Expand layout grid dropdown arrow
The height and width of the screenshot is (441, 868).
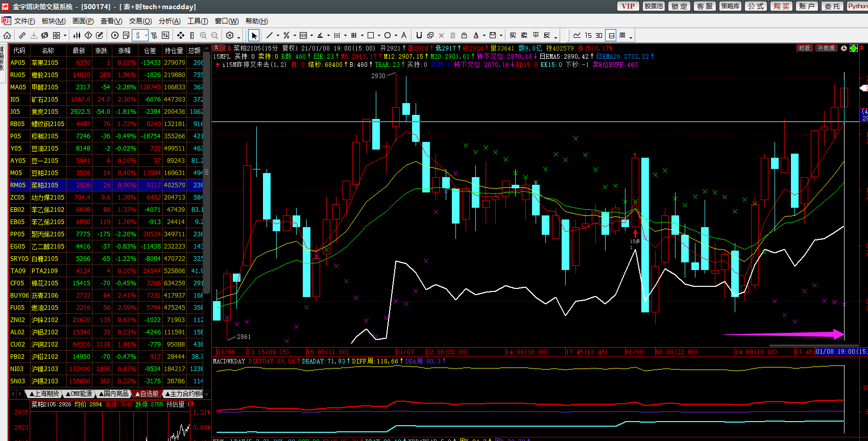(x=65, y=36)
